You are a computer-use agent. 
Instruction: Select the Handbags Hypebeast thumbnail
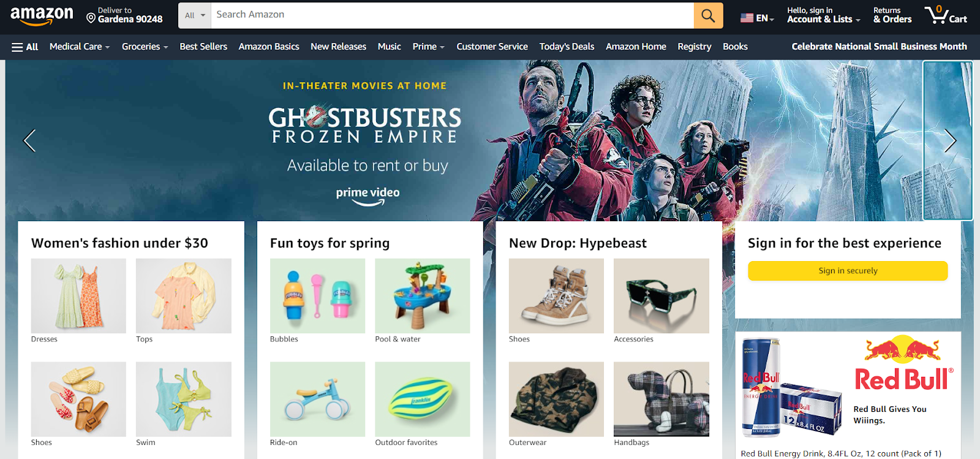(661, 399)
